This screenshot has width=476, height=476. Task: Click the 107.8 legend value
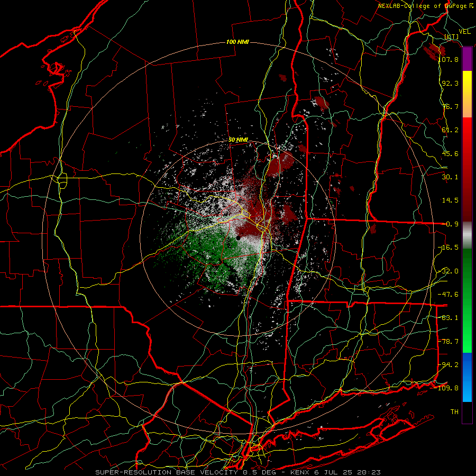[x=448, y=59]
